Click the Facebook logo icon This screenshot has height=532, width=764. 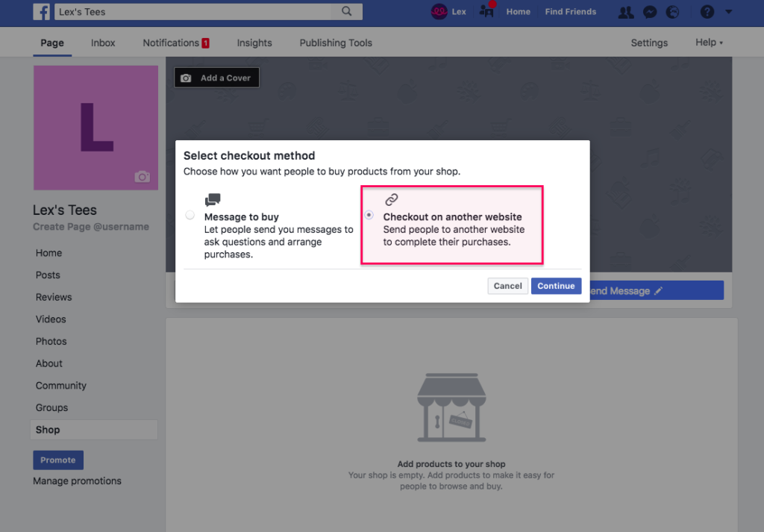tap(42, 12)
